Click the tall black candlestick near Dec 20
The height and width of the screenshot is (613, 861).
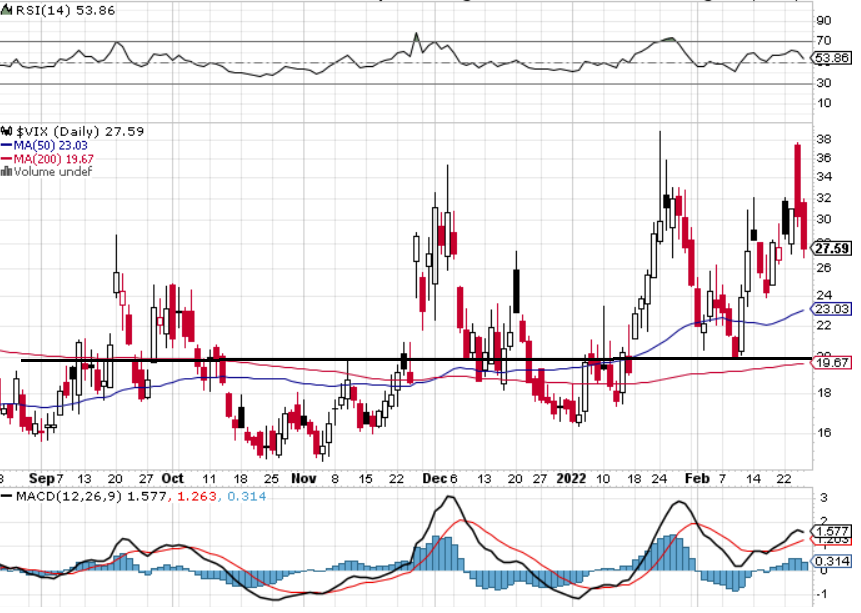click(516, 291)
